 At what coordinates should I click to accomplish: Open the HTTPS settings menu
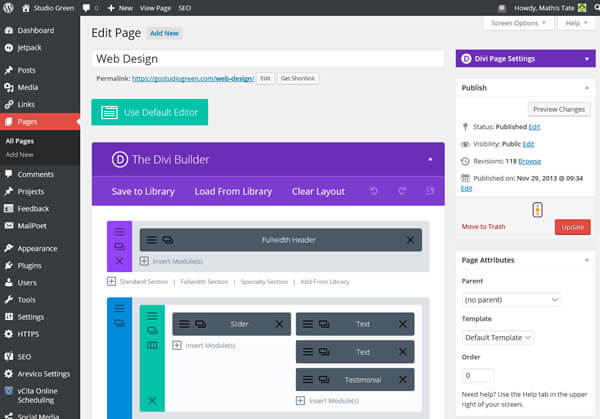point(28,334)
